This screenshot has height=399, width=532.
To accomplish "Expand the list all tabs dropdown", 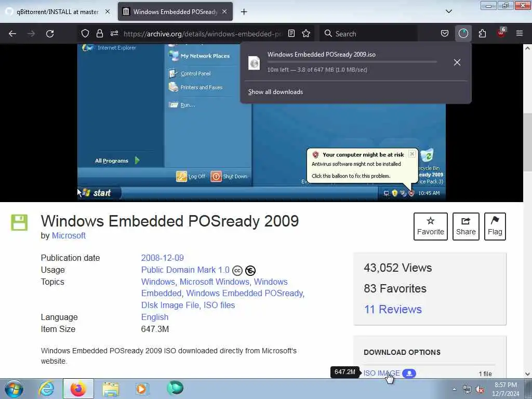I will [448, 11].
